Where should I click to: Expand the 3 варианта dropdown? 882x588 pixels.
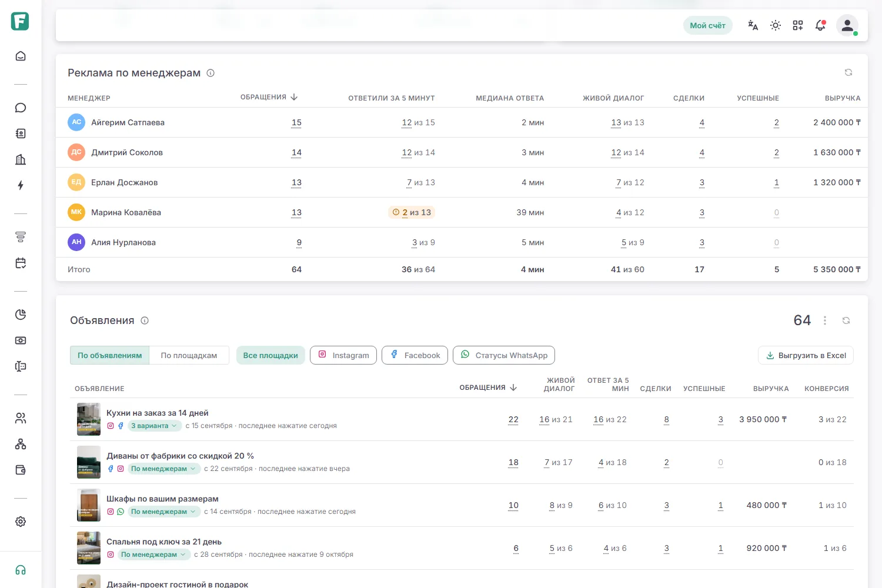pyautogui.click(x=153, y=426)
